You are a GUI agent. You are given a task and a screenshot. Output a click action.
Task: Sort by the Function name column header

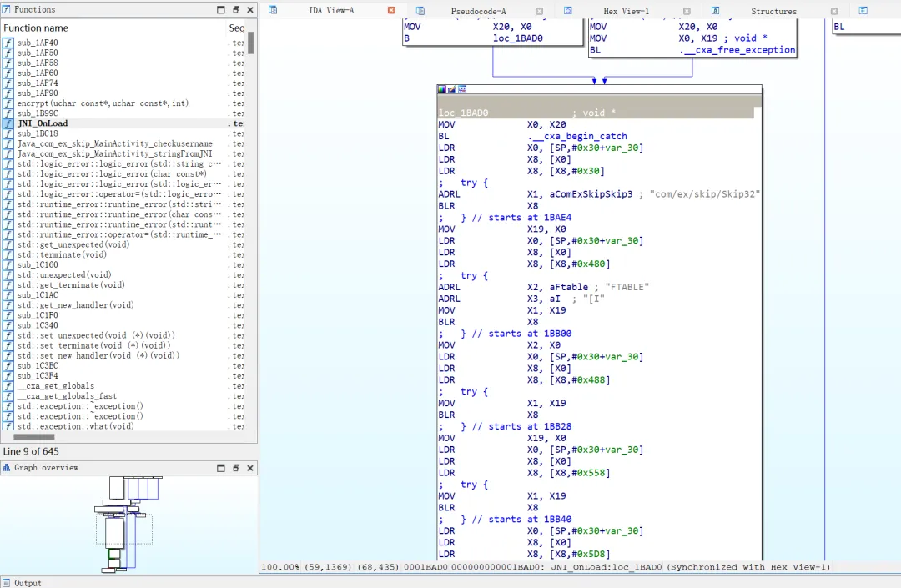[x=36, y=28]
